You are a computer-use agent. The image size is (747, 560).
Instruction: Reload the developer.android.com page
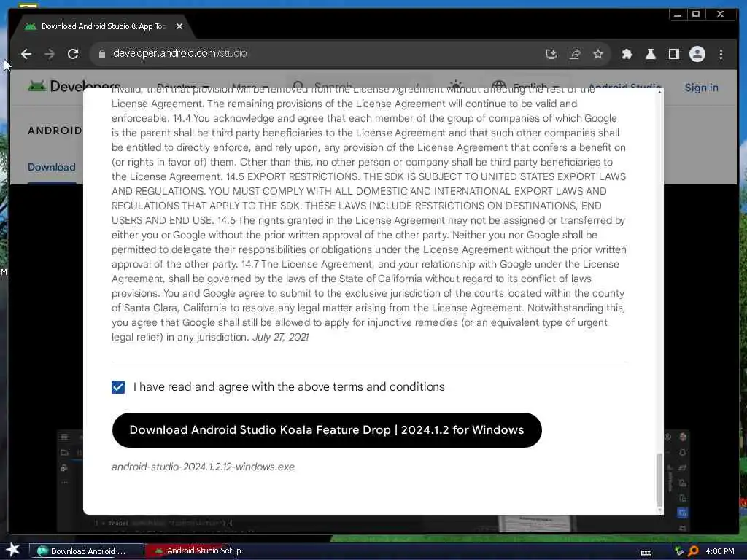[x=73, y=54]
